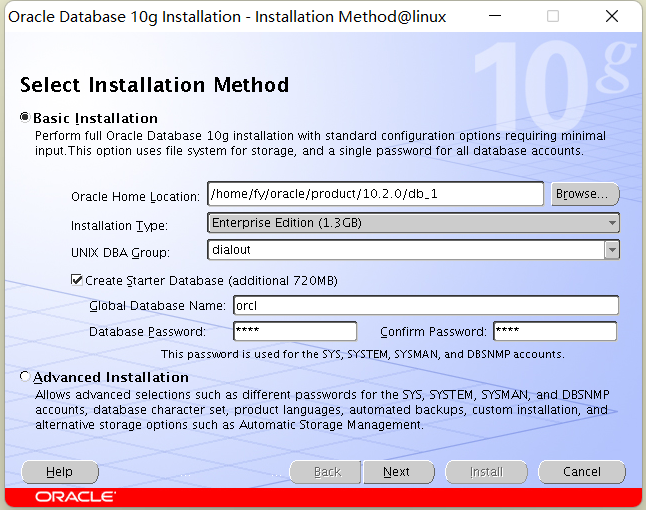Screen dimensions: 646x510
Task: Cancel the installation
Action: [x=582, y=472]
